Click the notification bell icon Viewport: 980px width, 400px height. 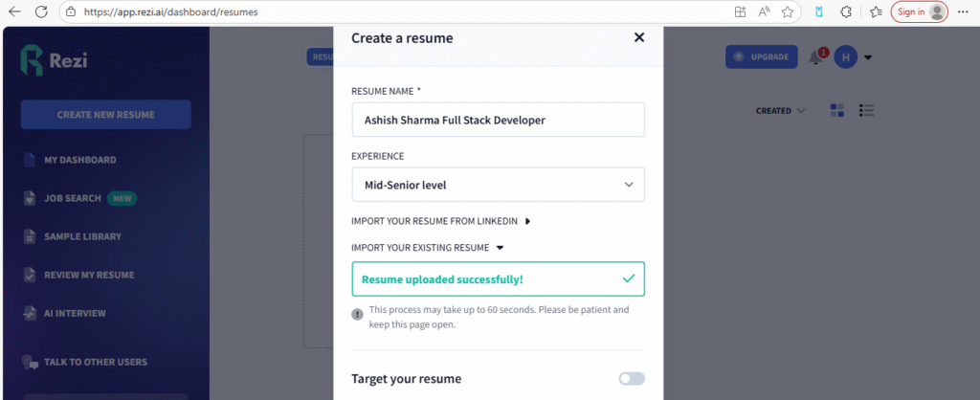click(815, 57)
